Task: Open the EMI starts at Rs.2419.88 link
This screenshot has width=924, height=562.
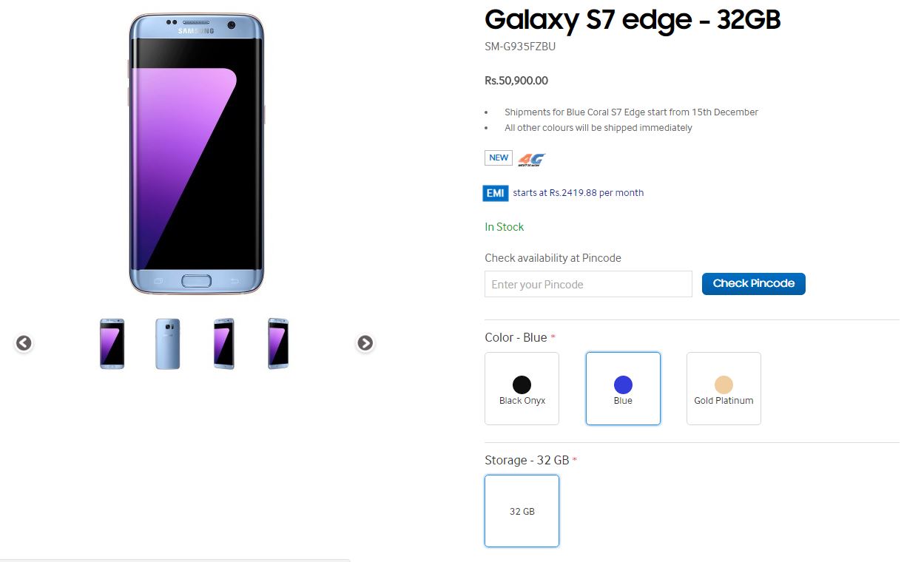Action: [x=578, y=193]
